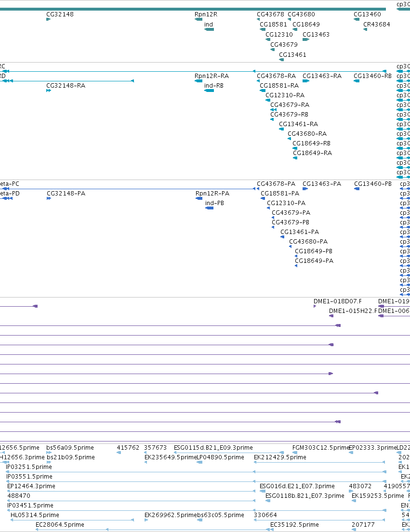The image size is (410, 532).
Task: Click EP12464.3prime label
Action: tap(31, 486)
